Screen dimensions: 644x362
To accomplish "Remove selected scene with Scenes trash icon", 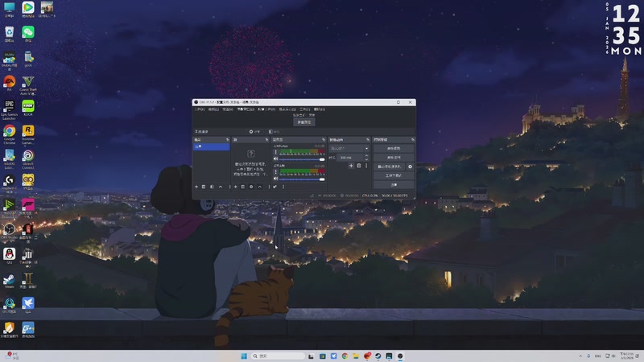I will point(204,187).
